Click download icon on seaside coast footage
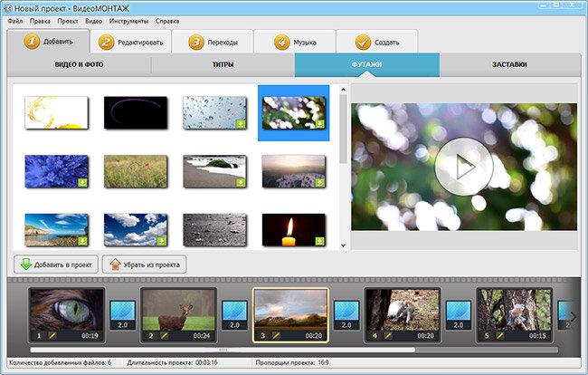This screenshot has height=375, width=588. pyautogui.click(x=82, y=241)
